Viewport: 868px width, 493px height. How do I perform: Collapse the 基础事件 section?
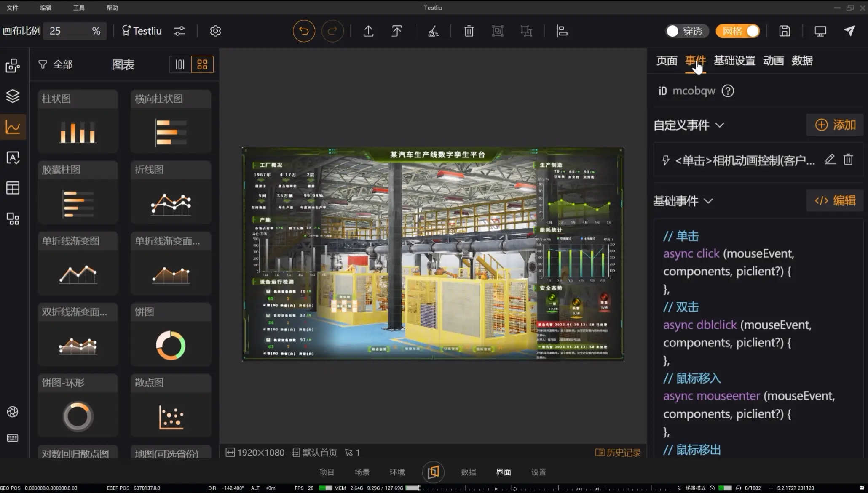(x=708, y=201)
